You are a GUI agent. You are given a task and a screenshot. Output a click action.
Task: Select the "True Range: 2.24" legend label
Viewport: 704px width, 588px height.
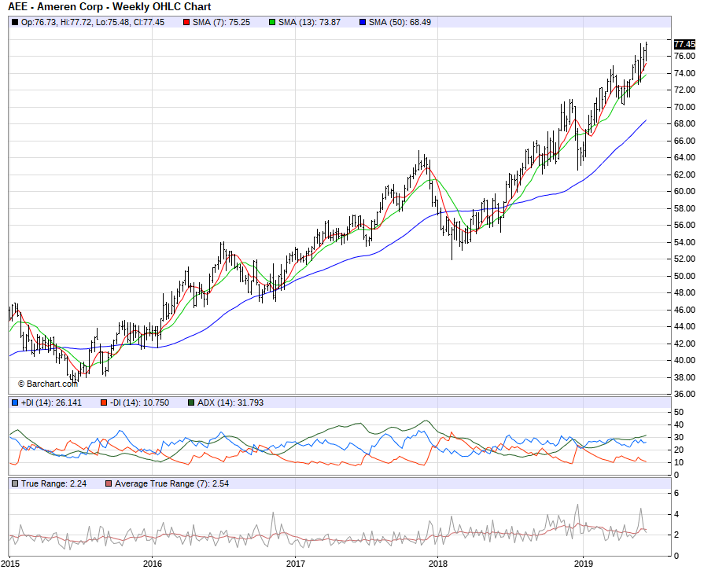click(53, 483)
